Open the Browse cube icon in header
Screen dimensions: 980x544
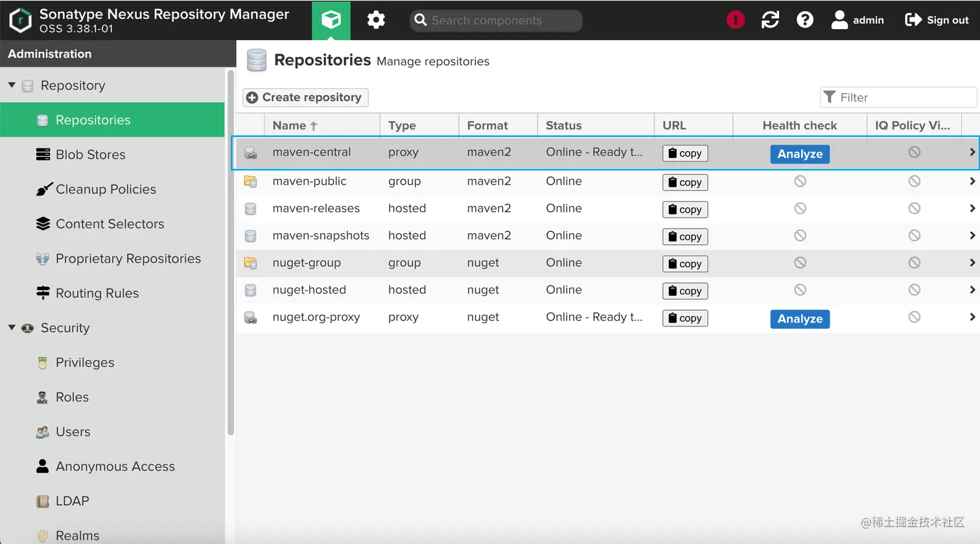(331, 20)
